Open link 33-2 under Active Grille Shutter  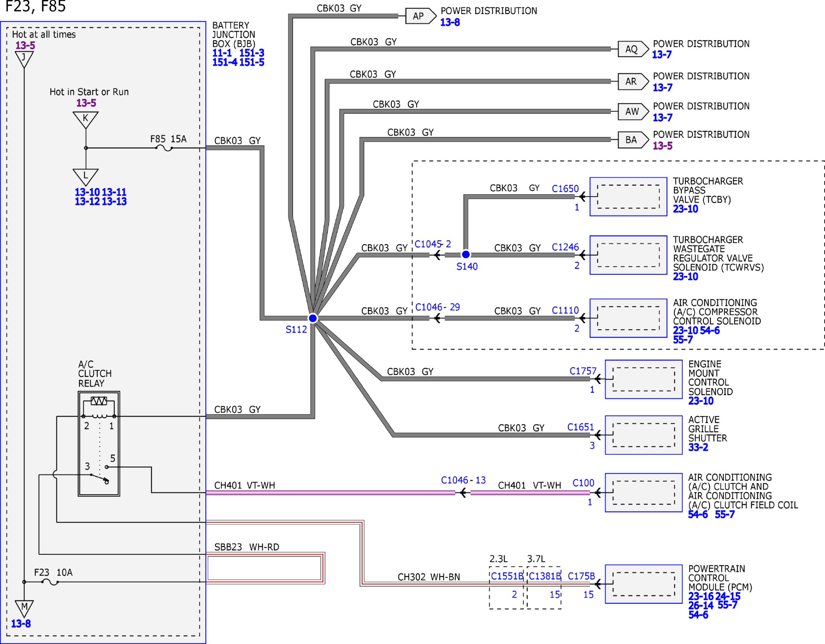[x=698, y=448]
